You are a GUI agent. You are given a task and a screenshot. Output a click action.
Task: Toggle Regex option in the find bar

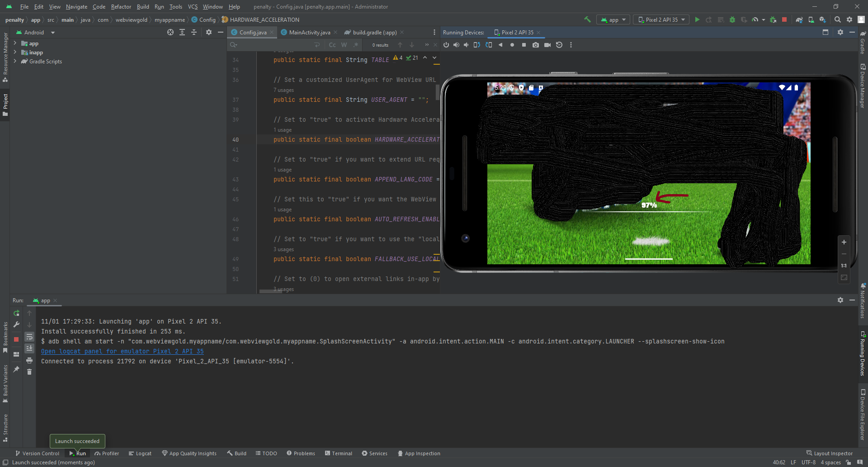pyautogui.click(x=356, y=45)
